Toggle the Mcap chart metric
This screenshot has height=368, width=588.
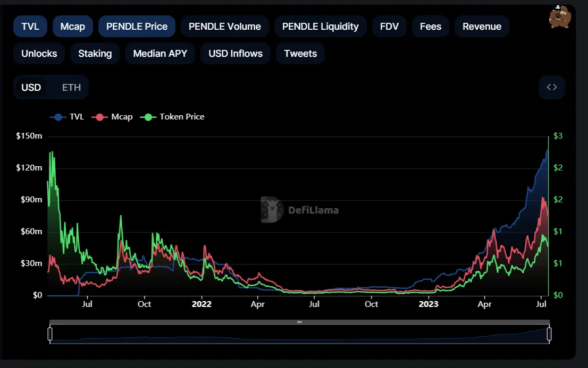point(73,27)
